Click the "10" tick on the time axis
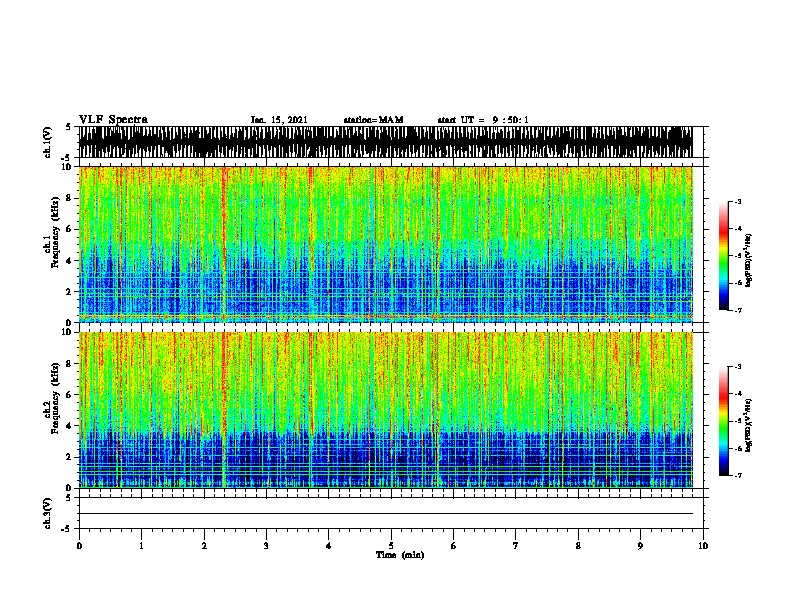Image resolution: width=792 pixels, height=612 pixels. click(x=703, y=546)
